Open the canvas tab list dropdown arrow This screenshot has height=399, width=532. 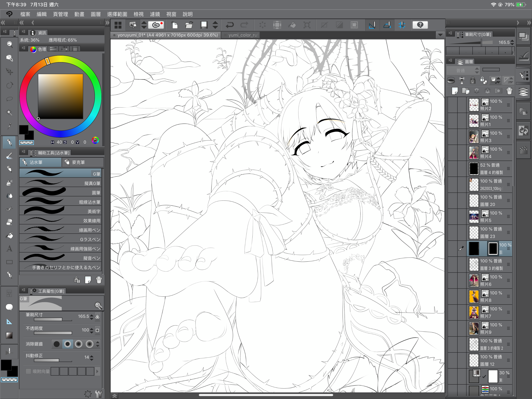click(440, 35)
